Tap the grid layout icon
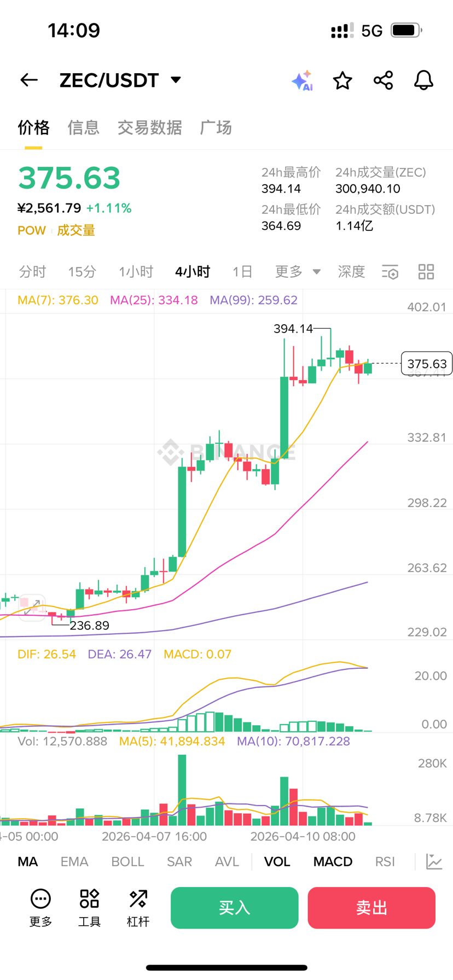The width and height of the screenshot is (453, 980). [x=426, y=272]
